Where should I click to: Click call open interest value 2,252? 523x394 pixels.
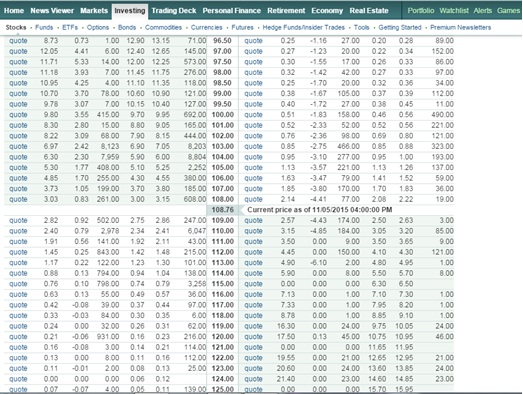click(196, 167)
